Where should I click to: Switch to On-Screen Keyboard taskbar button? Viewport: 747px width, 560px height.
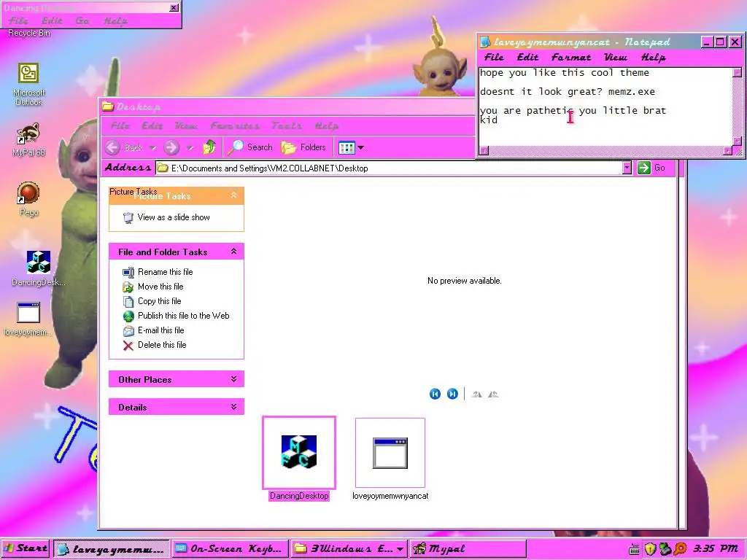click(x=230, y=548)
